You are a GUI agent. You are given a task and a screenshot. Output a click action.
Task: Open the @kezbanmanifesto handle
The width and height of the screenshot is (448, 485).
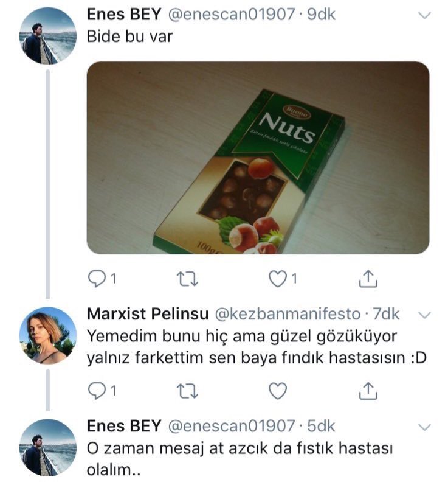point(288,314)
